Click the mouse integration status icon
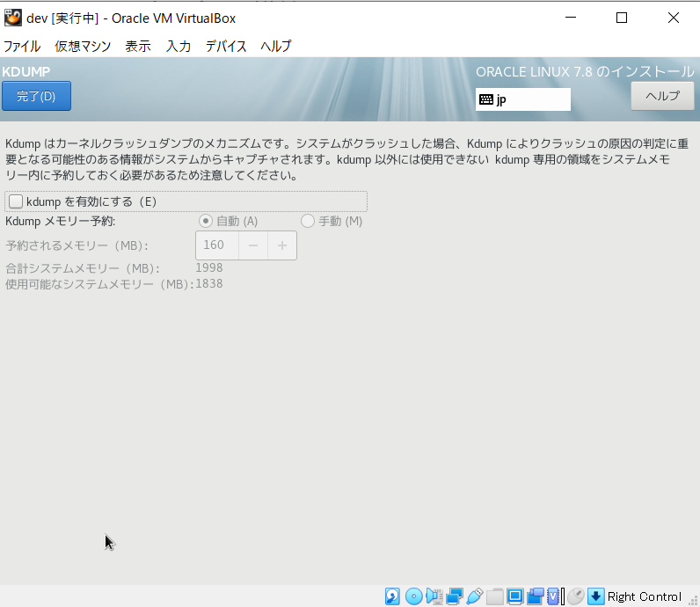Viewport: 700px width, 607px height. point(576,596)
